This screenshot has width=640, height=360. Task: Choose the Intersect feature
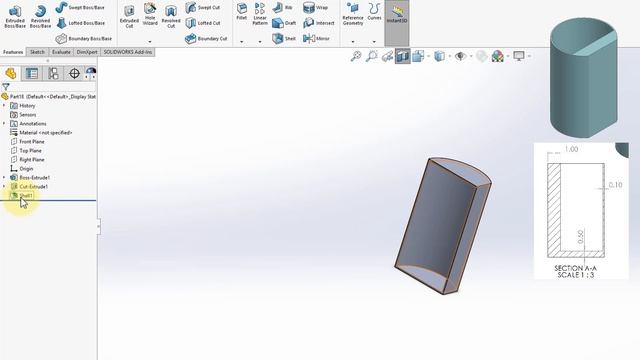click(x=319, y=23)
